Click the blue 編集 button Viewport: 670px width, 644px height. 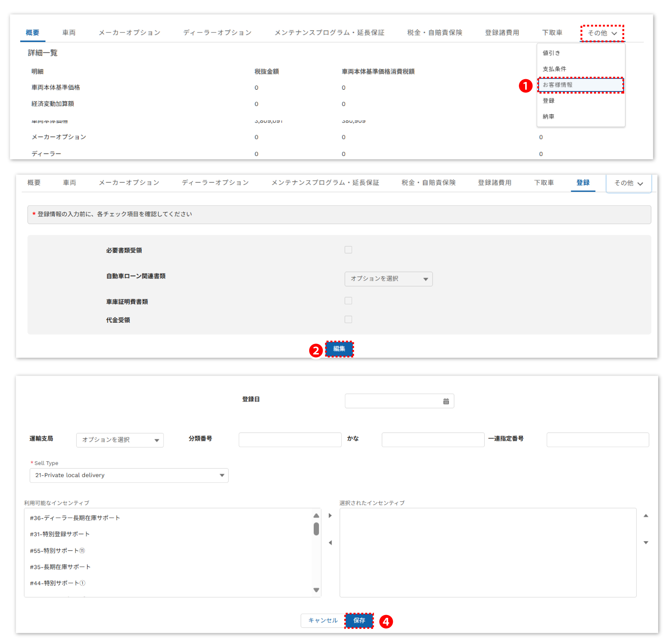click(x=339, y=349)
